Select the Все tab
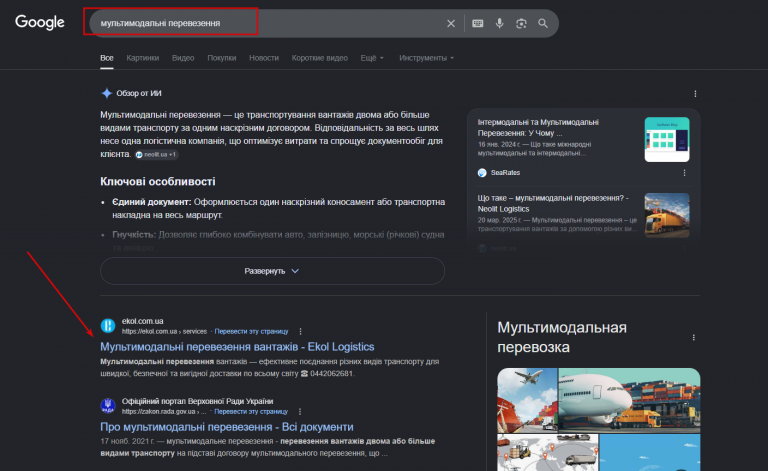 tap(107, 58)
